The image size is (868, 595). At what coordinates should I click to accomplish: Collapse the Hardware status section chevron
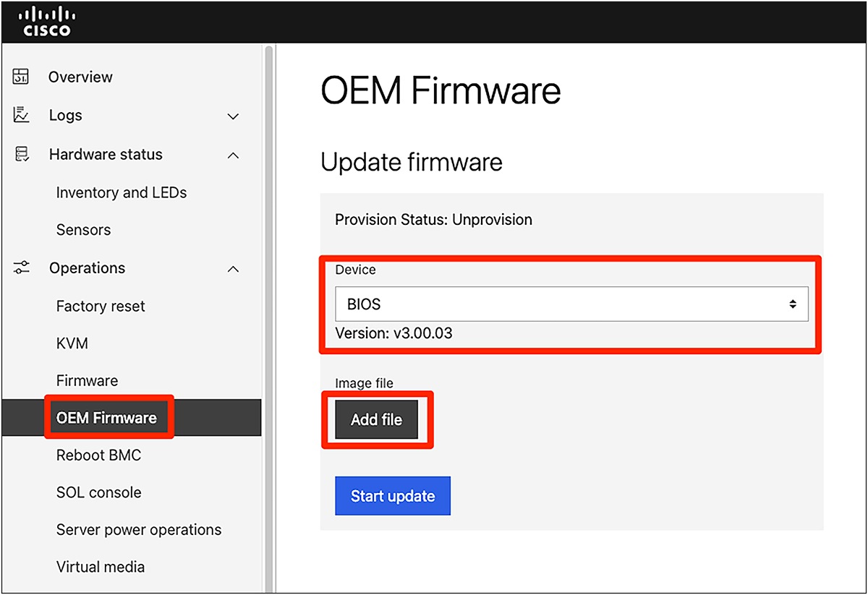pos(233,155)
